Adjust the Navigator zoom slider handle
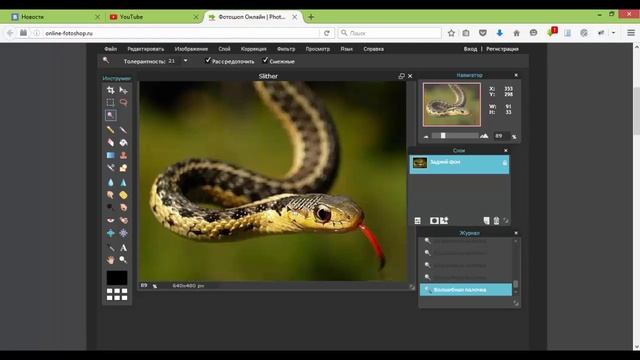The width and height of the screenshot is (640, 360). 443,136
